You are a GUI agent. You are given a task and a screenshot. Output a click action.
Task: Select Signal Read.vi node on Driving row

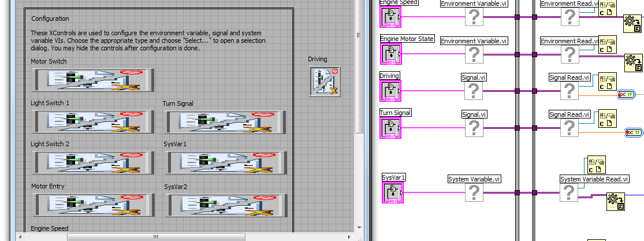coord(569,91)
